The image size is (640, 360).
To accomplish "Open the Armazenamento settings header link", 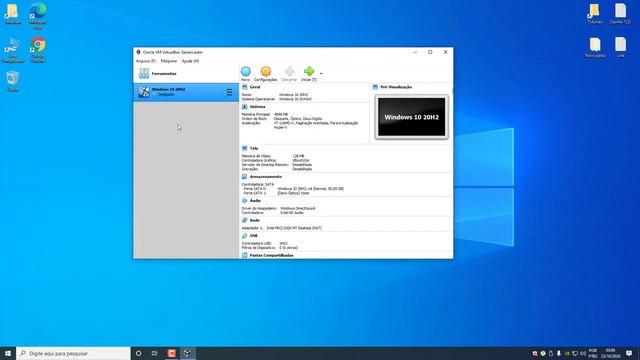I will click(266, 177).
